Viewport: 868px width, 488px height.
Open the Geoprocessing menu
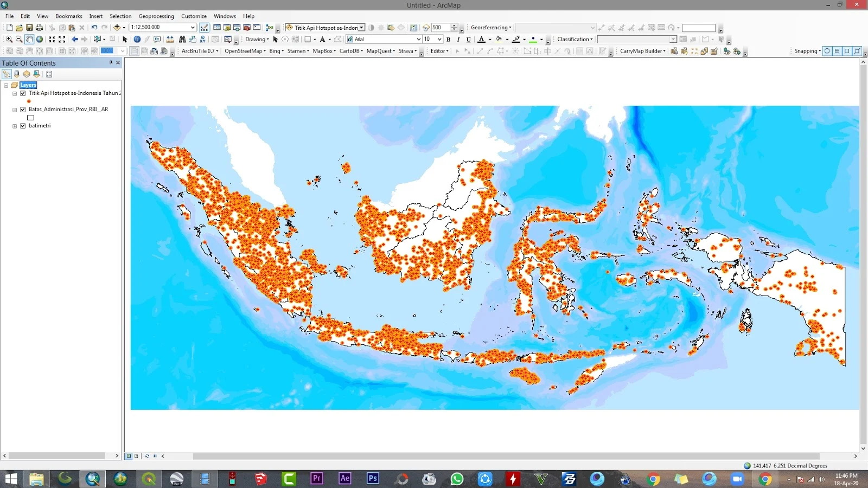pyautogui.click(x=156, y=16)
